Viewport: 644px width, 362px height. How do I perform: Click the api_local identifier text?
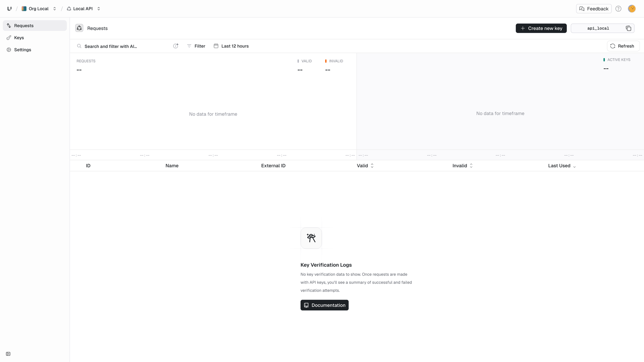[598, 28]
